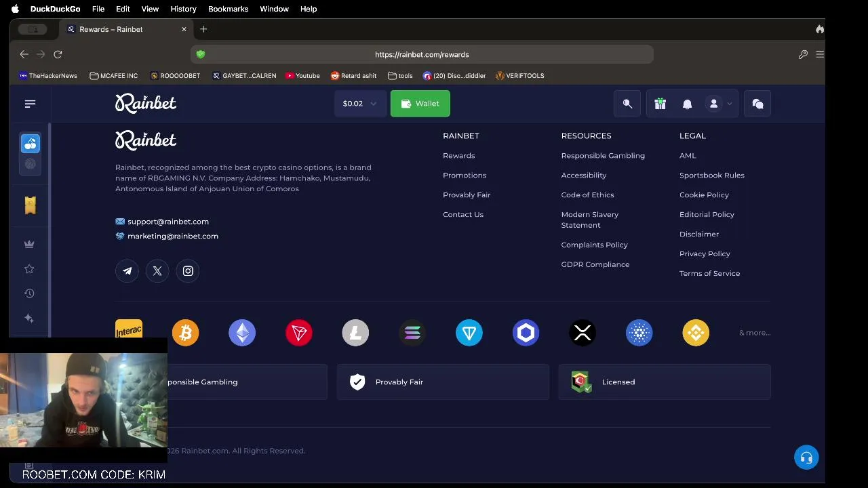The height and width of the screenshot is (488, 868).
Task: Open the sparkle sidebar icon
Action: (29, 318)
